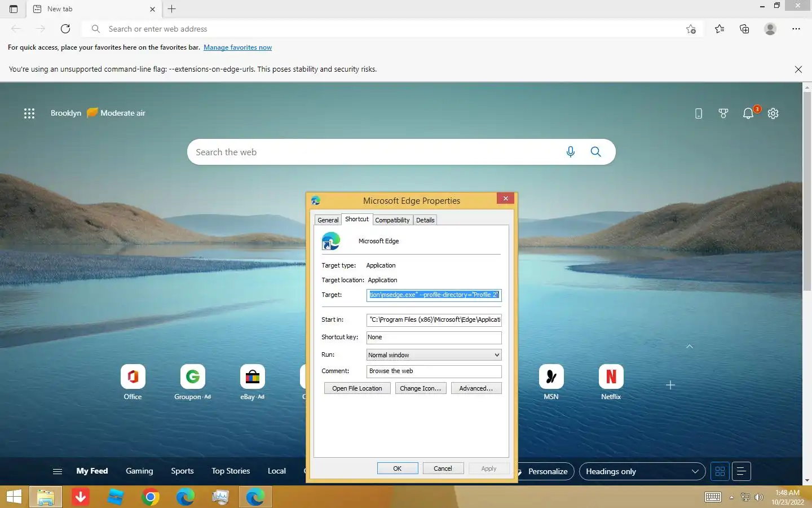Open the feed hamburger menu icon
Viewport: 812px width, 508px height.
57,471
